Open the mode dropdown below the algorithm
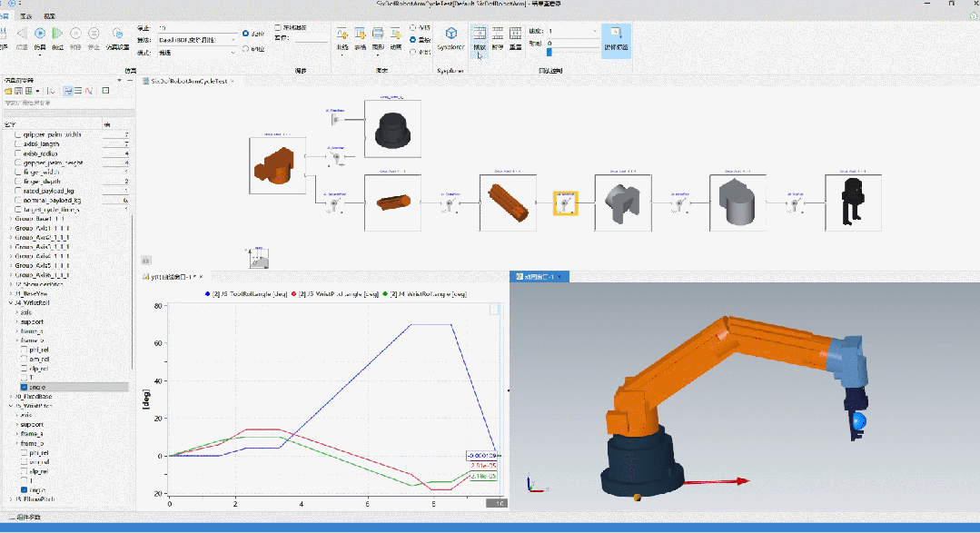The height and width of the screenshot is (533, 980). click(197, 53)
